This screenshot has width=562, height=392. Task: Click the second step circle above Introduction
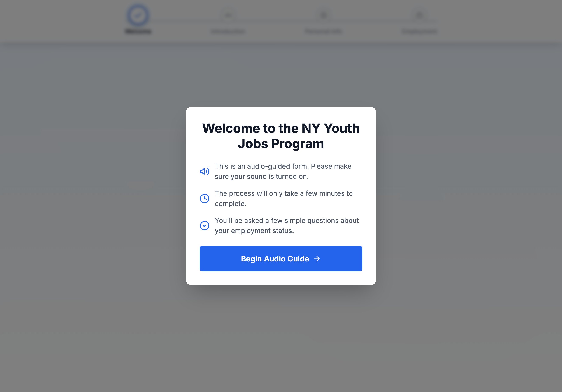coord(228,15)
